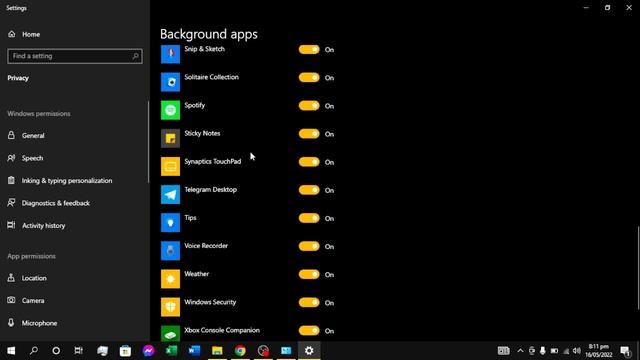Screen dimensions: 640x360
Task: Click the Telegram Desktop label
Action: tap(211, 190)
